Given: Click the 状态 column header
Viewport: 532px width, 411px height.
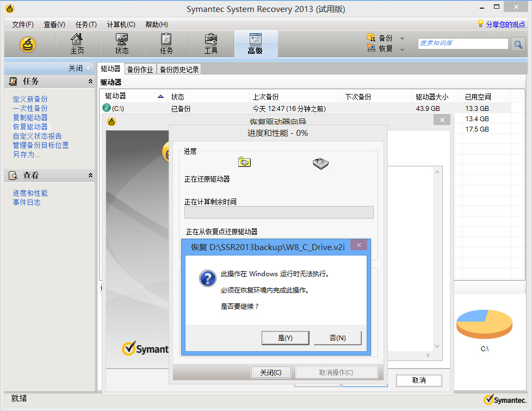Looking at the screenshot, I should pos(209,96).
